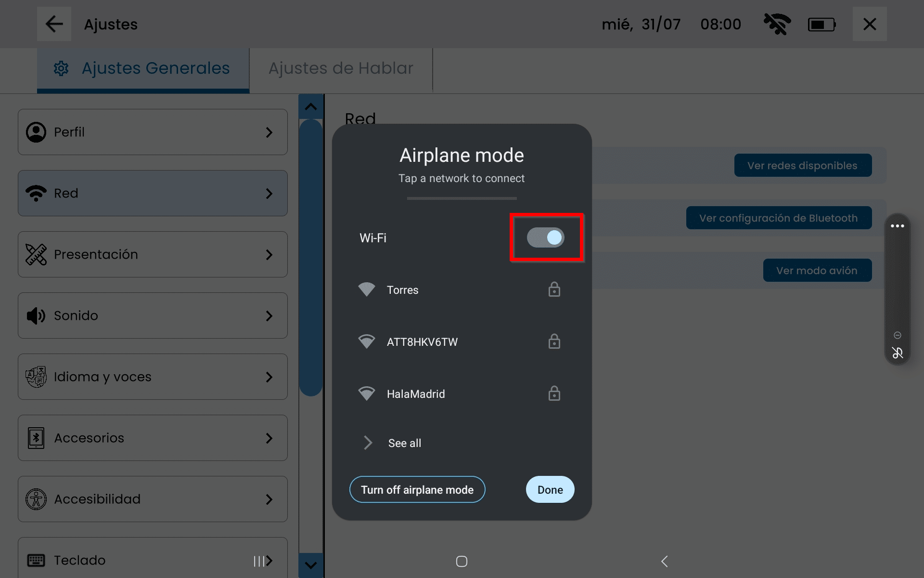Toggle the Wi-Fi switch off
The width and height of the screenshot is (924, 578).
point(545,237)
